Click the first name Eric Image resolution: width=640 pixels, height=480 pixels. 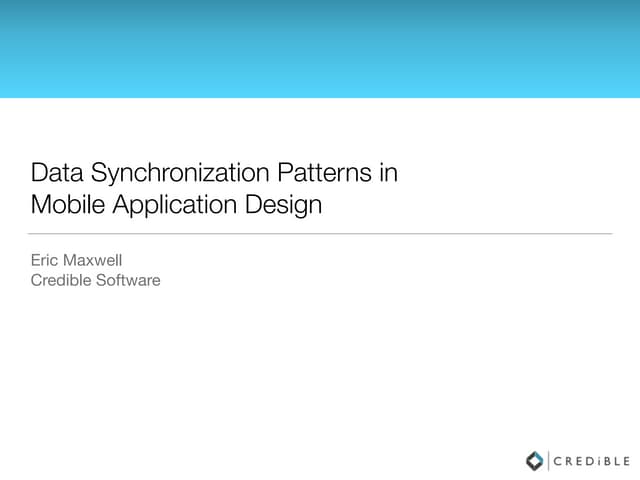(x=46, y=260)
